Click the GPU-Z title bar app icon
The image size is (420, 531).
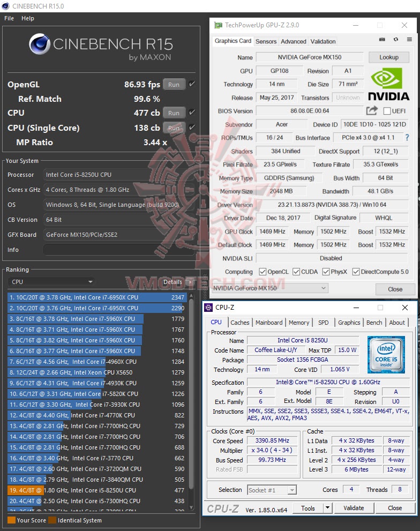(219, 25)
